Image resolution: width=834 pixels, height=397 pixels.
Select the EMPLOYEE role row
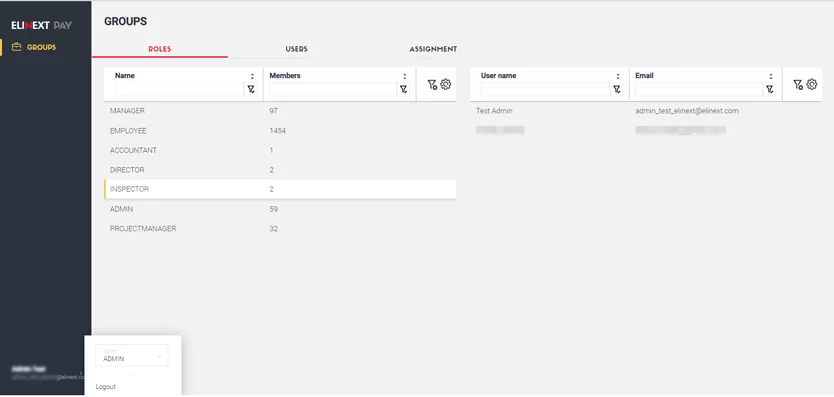(x=280, y=131)
